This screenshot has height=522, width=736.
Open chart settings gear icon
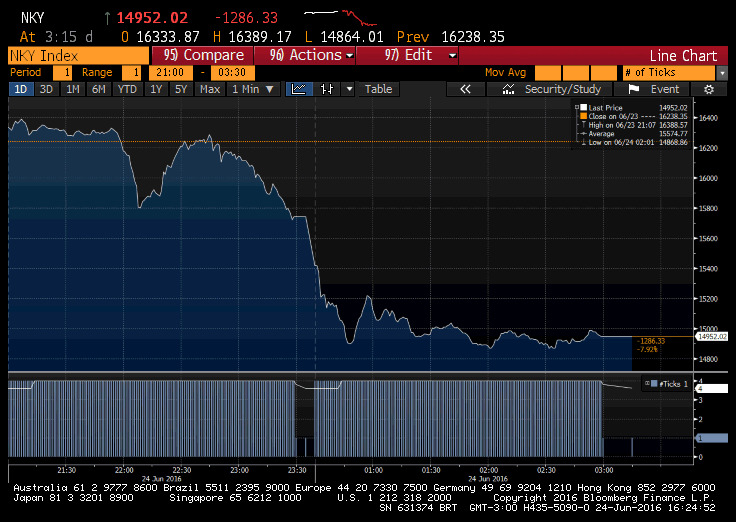[x=709, y=89]
